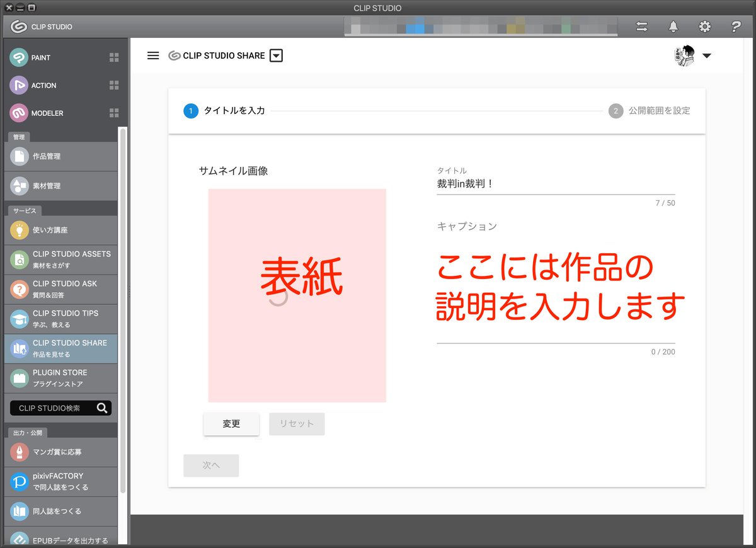Click the CLIP STUDIO SHARE header title
Image resolution: width=756 pixels, height=548 pixels.
tap(224, 55)
